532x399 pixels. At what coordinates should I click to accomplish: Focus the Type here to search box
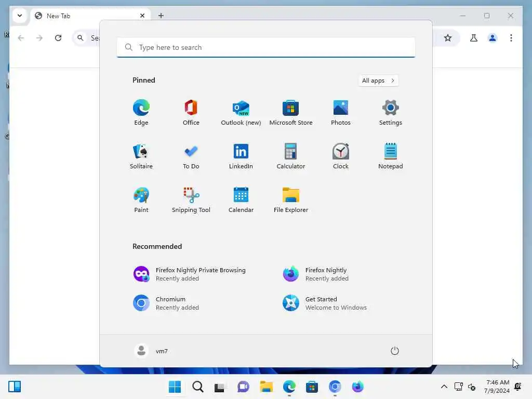pos(266,47)
